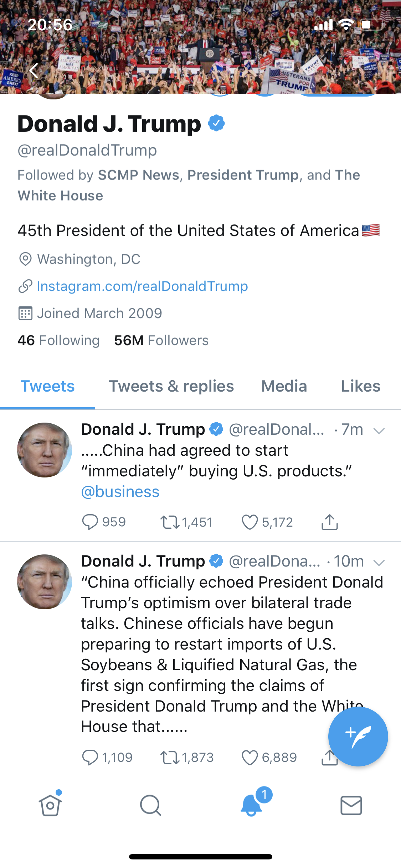This screenshot has height=868, width=401.
Task: Open the @business mention link
Action: (120, 492)
